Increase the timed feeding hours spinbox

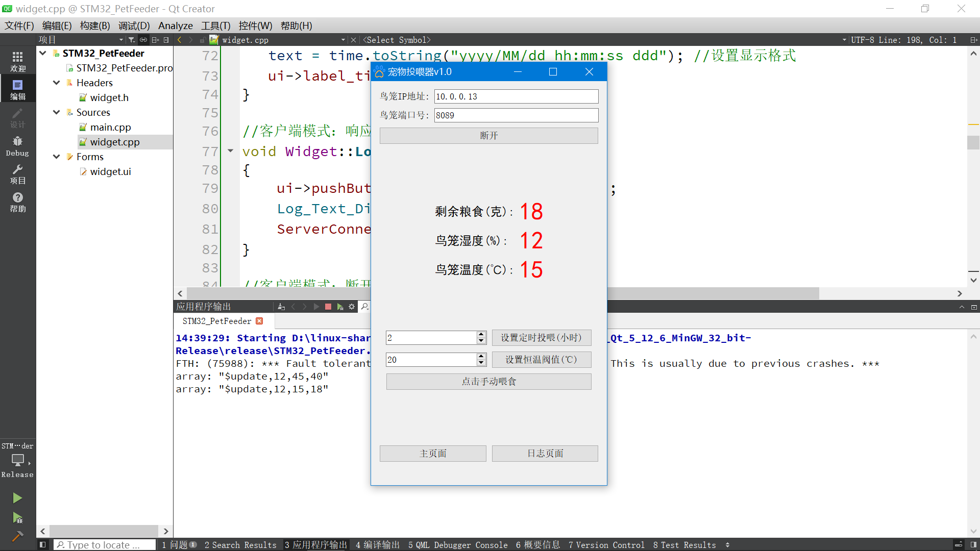coord(481,334)
